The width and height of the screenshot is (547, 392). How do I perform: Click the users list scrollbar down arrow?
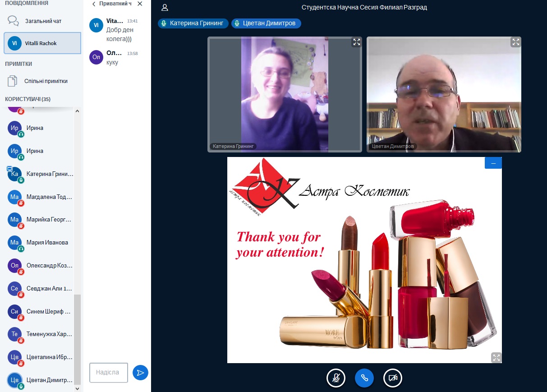click(77, 388)
